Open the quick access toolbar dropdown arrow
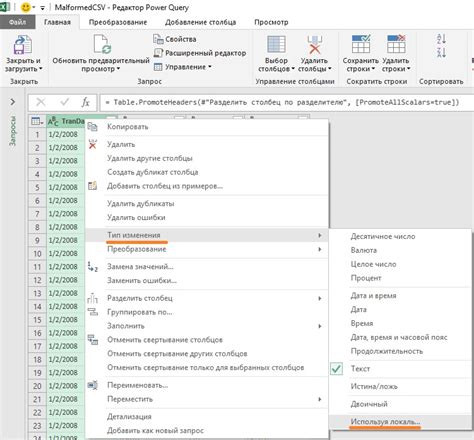474x440 pixels. (42, 8)
